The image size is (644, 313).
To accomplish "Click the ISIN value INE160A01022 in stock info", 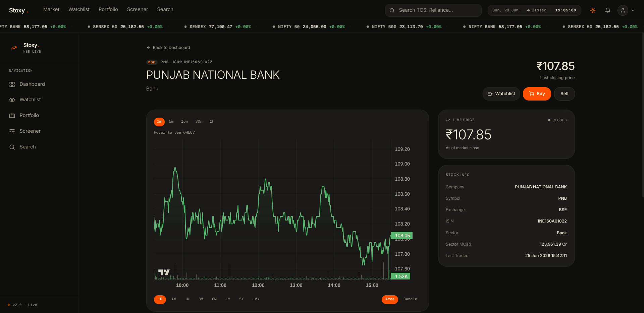I will coord(552,221).
